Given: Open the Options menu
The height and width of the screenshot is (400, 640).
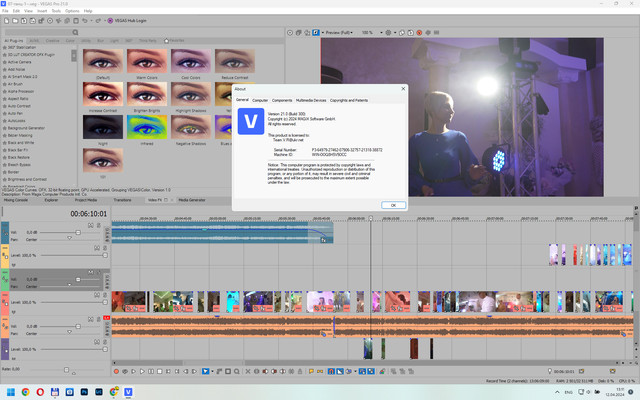Looking at the screenshot, I should [x=72, y=11].
